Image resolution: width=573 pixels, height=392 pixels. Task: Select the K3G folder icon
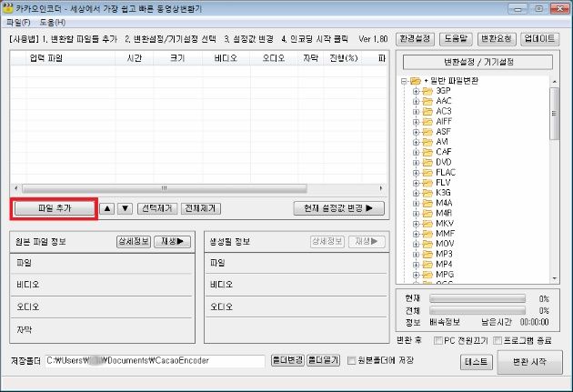427,193
